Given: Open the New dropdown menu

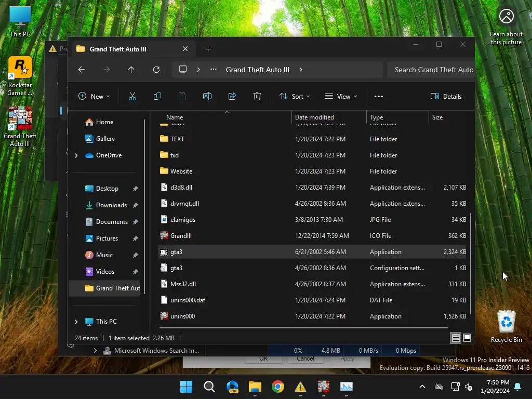Looking at the screenshot, I should point(94,96).
